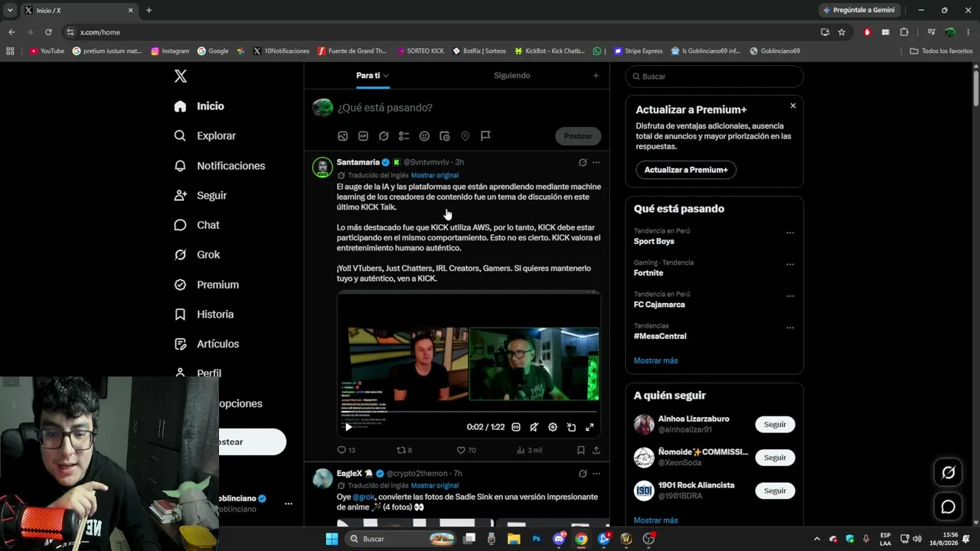Open Discord from the taskbar
The width and height of the screenshot is (980, 551).
pyautogui.click(x=560, y=539)
